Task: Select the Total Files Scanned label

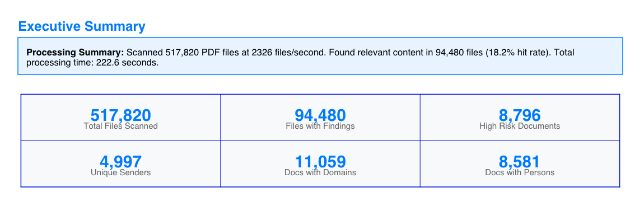Action: pos(121,126)
